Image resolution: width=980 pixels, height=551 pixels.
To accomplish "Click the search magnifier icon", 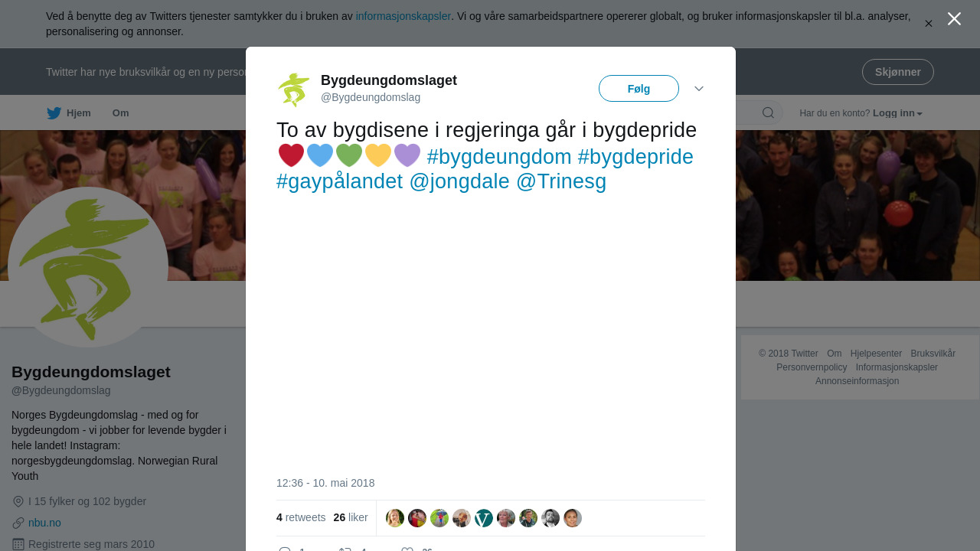I will (768, 113).
